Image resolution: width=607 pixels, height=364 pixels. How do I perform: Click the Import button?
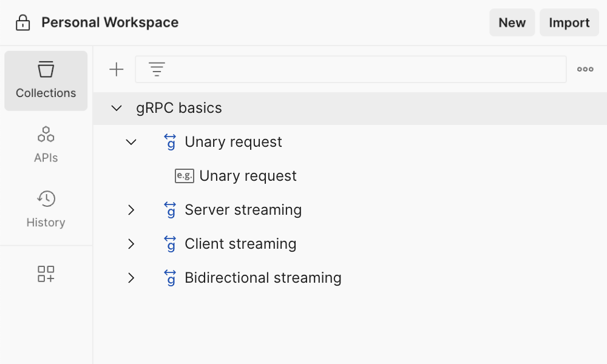coord(569,23)
